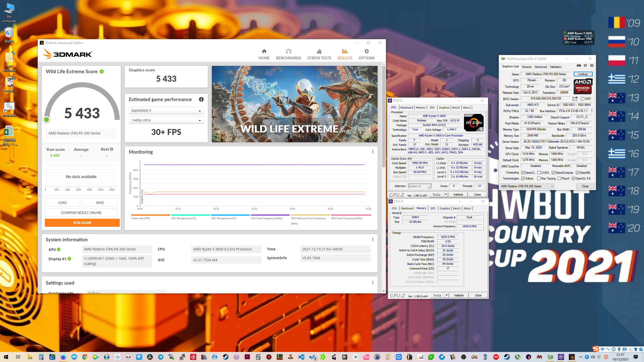This screenshot has height=362, width=644.
Task: Click the scroll down arrow in 3DMark
Action: [x=384, y=291]
